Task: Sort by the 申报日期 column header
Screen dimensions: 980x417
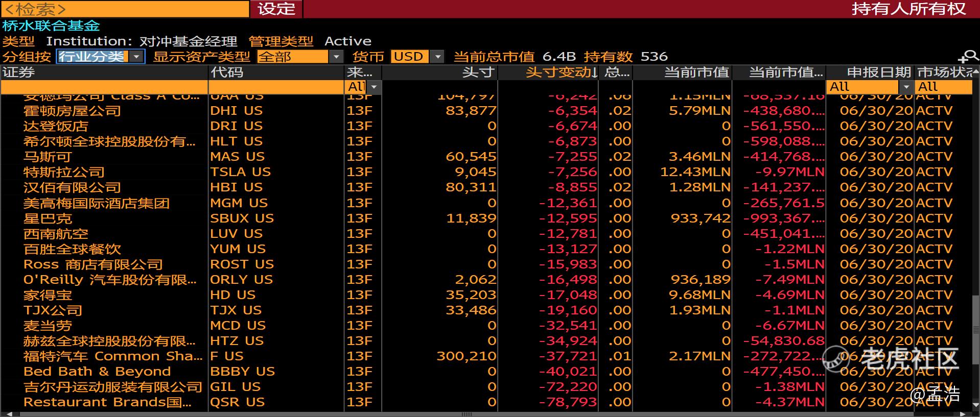Action: click(x=870, y=72)
